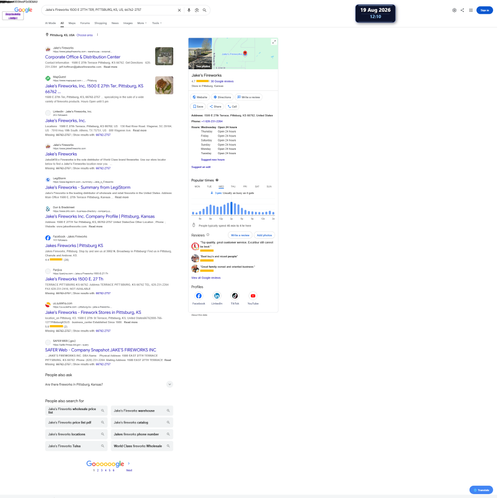500x498 pixels.
Task: Switch to Forums search tab
Action: pos(85,23)
